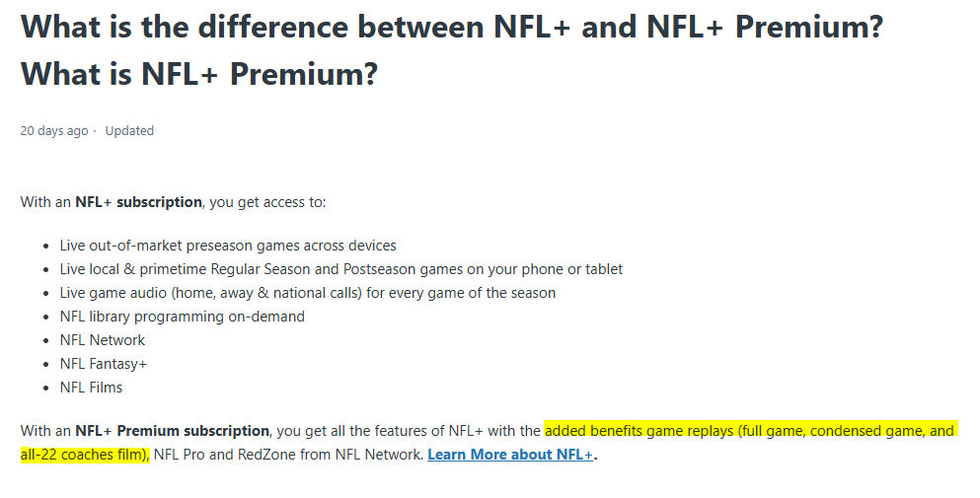Select the Live out-of-market preseason games bullet
The image size is (980, 498).
click(x=228, y=246)
